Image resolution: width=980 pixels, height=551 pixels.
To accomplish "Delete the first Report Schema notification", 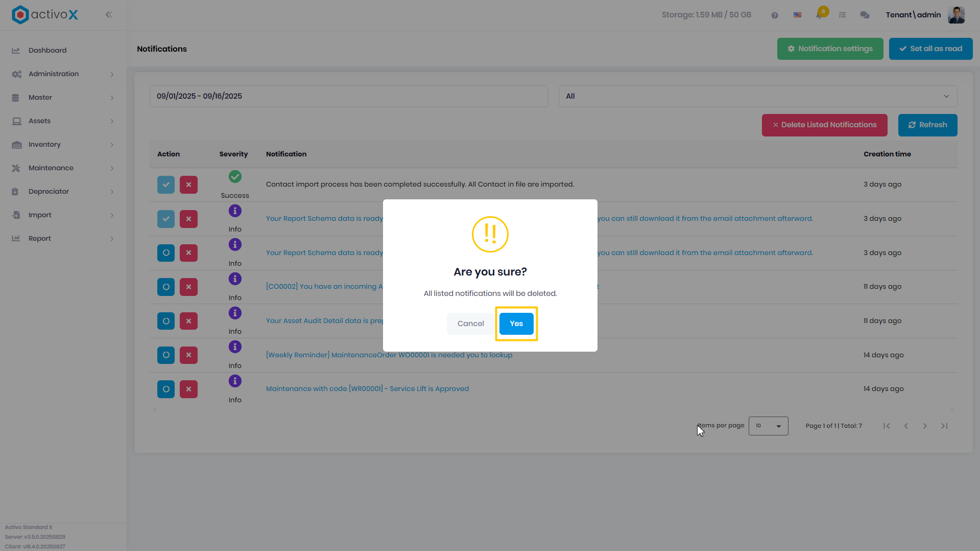I will tap(188, 219).
